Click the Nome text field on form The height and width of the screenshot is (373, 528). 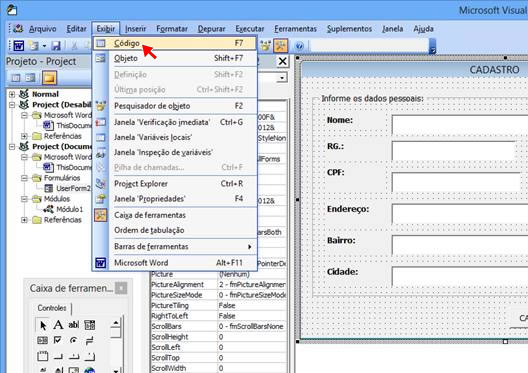(460, 124)
